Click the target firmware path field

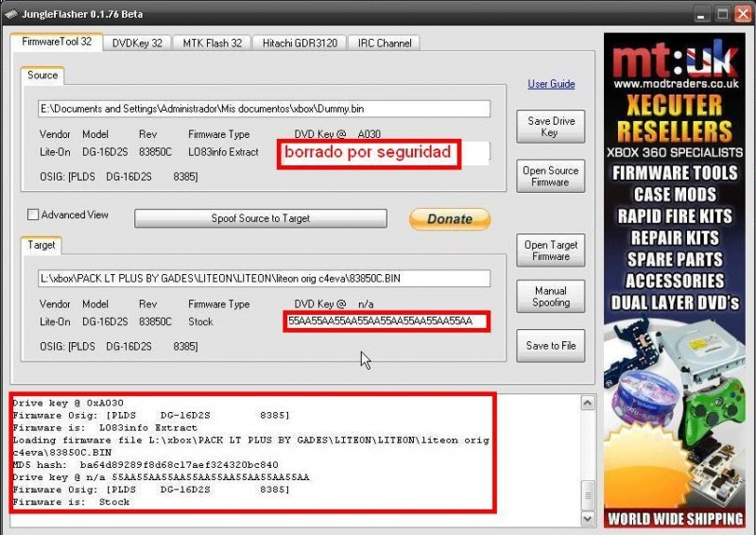(x=265, y=278)
